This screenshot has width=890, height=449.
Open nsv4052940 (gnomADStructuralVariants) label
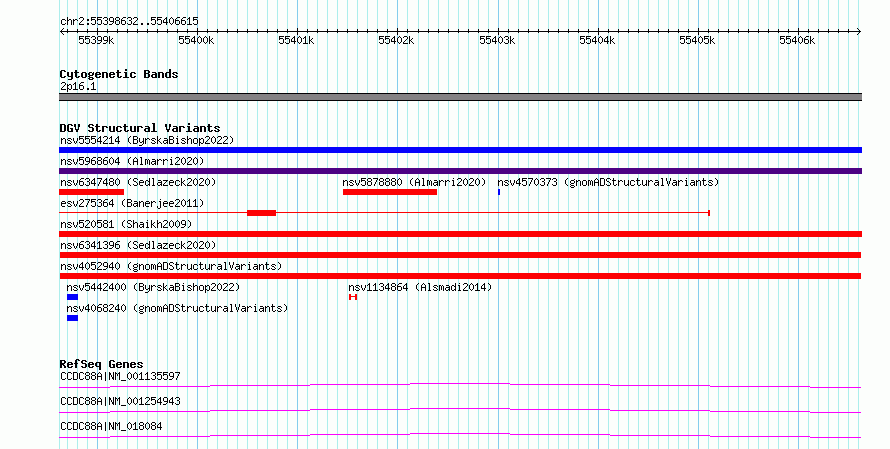click(171, 266)
